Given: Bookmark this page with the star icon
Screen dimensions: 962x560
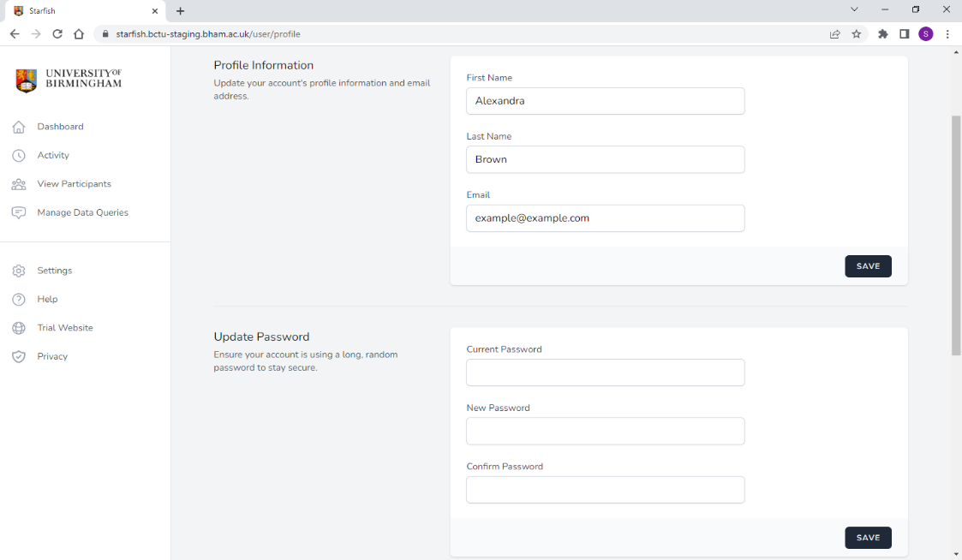Looking at the screenshot, I should pyautogui.click(x=857, y=34).
